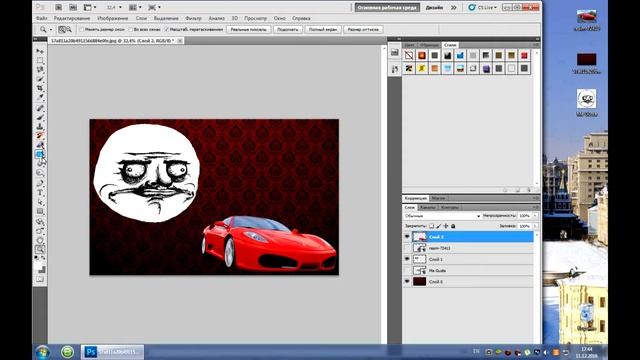Select the Dodge tool
The width and height of the screenshot is (640, 360).
click(40, 173)
